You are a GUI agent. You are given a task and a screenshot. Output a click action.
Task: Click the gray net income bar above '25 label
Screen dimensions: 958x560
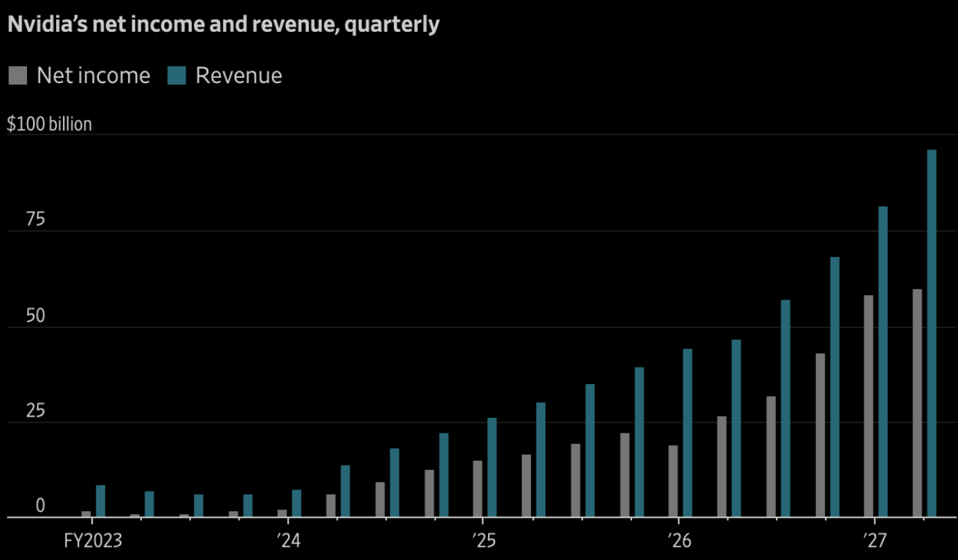pos(478,489)
